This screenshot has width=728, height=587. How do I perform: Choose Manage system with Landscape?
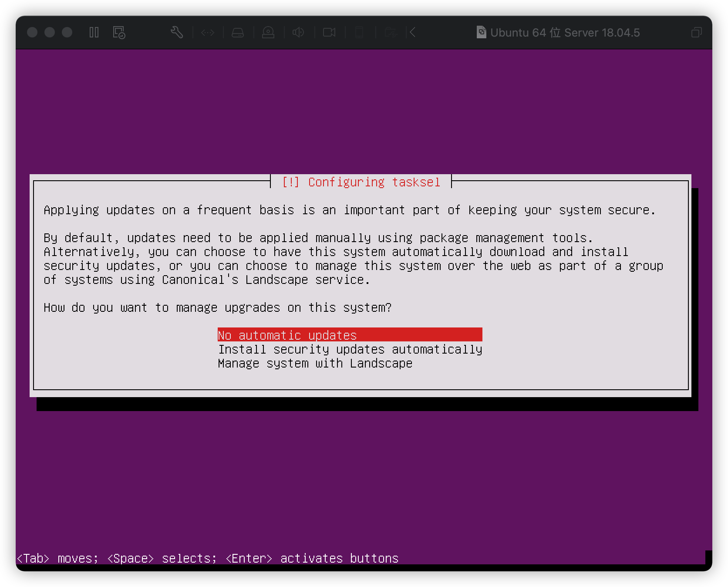pos(315,363)
